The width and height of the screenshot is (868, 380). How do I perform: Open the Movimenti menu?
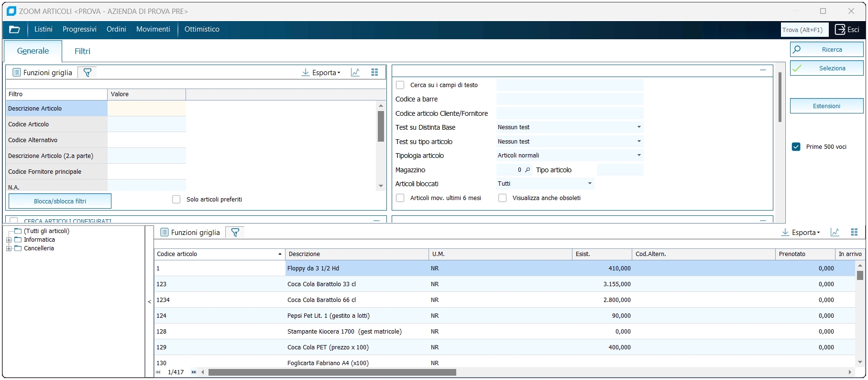[153, 30]
